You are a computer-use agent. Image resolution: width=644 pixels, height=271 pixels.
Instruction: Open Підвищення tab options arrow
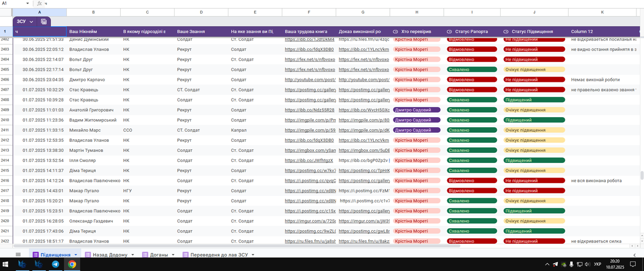(75, 255)
